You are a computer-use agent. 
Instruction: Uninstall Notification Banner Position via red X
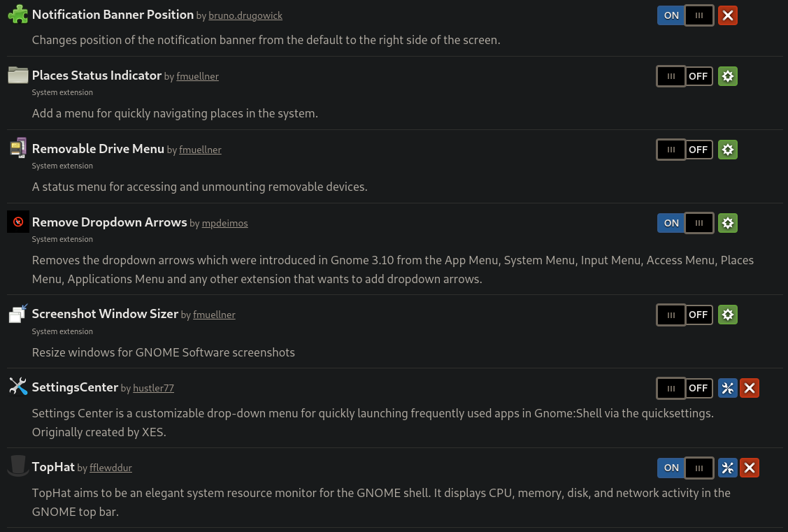pos(728,15)
